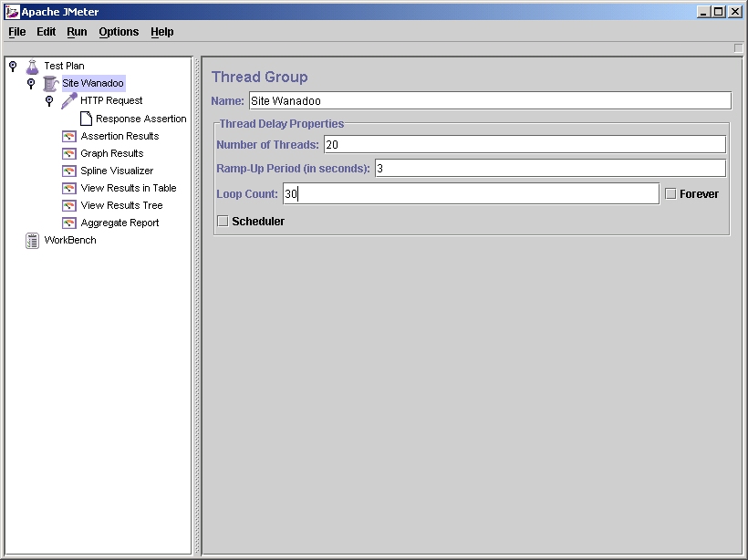Select View Results Tree in the tree

click(121, 205)
